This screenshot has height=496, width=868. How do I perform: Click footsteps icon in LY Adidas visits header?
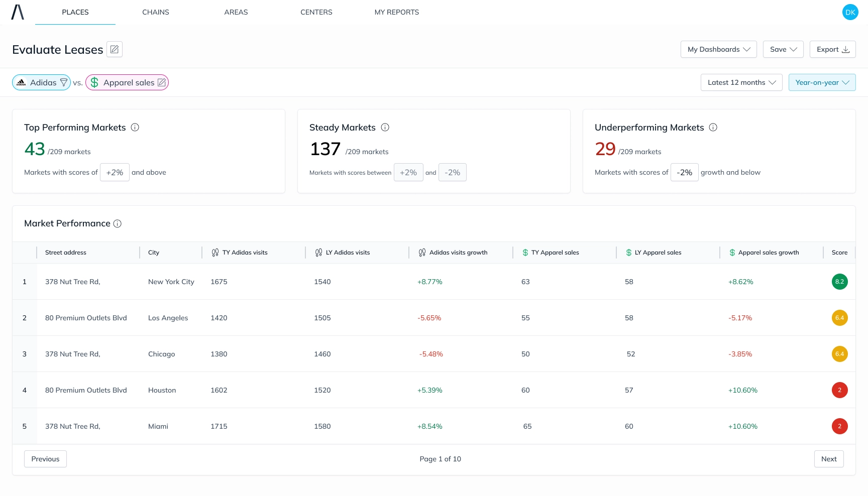point(318,253)
